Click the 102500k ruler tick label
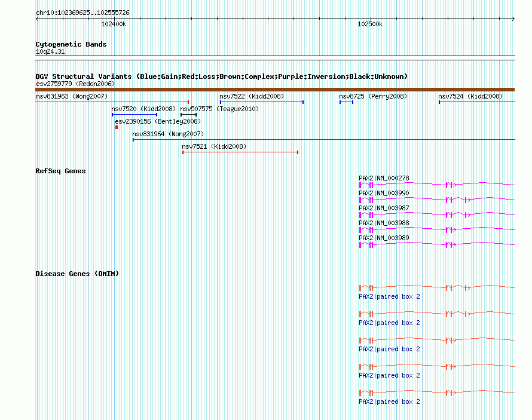 (x=370, y=24)
